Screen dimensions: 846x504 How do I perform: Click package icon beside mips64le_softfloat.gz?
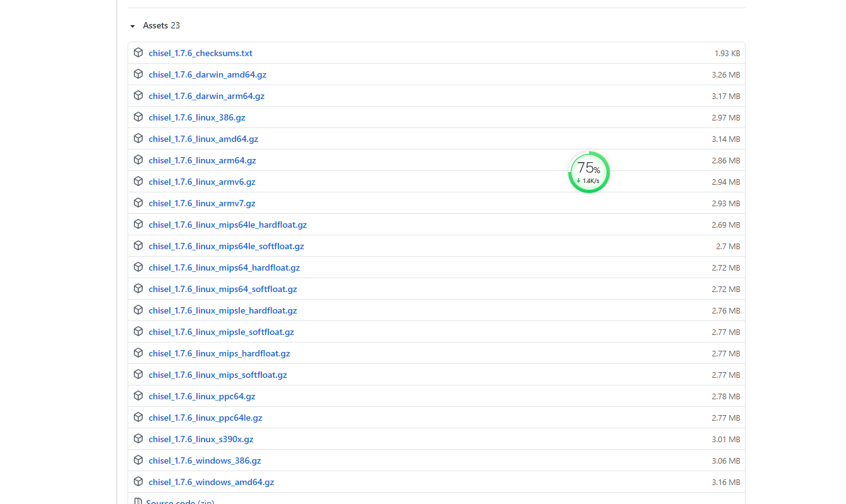click(138, 246)
